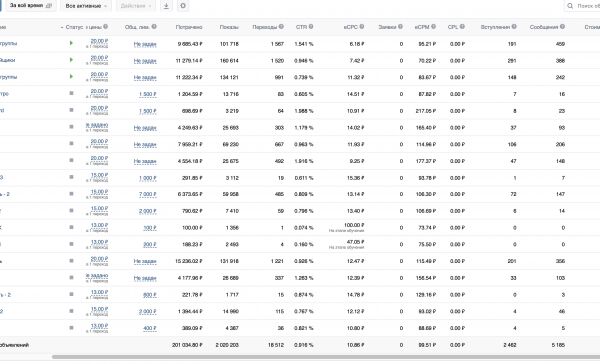Click the 217.05 ₽ eCPM cell
This screenshot has width=600, height=364.
click(426, 111)
